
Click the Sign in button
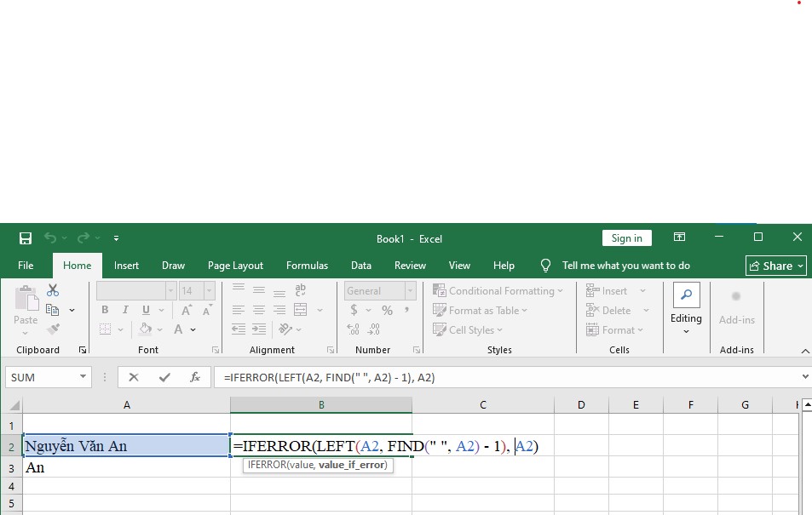626,237
